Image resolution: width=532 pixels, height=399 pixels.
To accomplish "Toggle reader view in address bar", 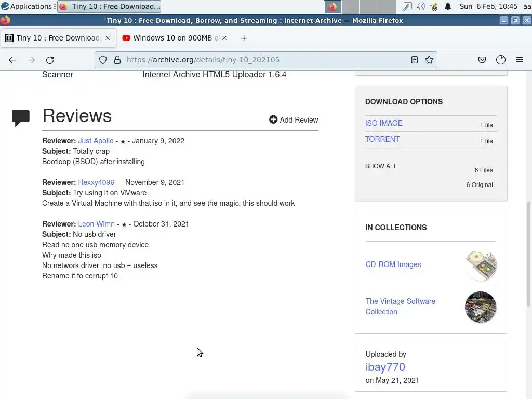I will point(414,60).
